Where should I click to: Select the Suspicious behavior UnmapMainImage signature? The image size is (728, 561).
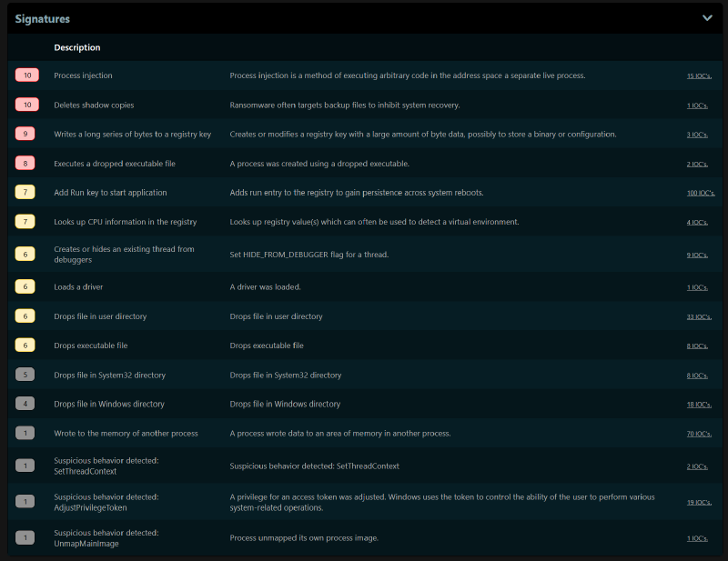click(106, 537)
